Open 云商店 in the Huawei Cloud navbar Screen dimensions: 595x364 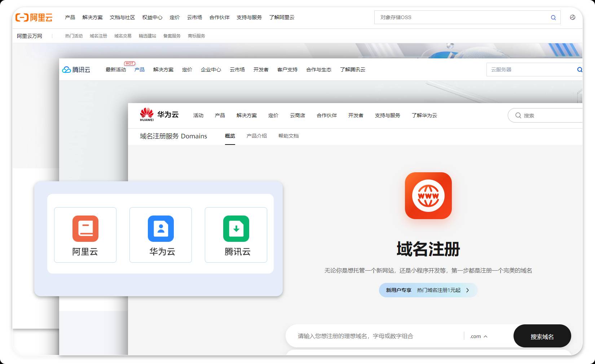coord(297,115)
